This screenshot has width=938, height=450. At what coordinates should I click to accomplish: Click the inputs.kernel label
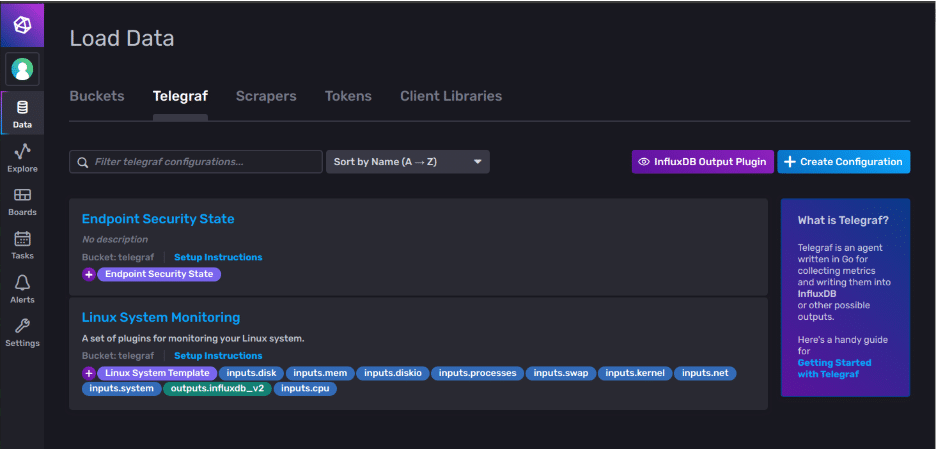click(x=635, y=373)
